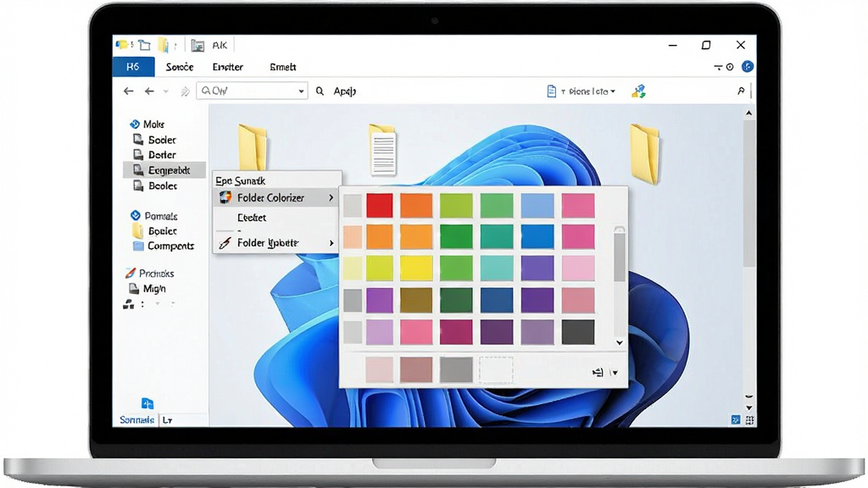Select the Etefet context menu entry
This screenshot has width=868, height=488.
(252, 218)
